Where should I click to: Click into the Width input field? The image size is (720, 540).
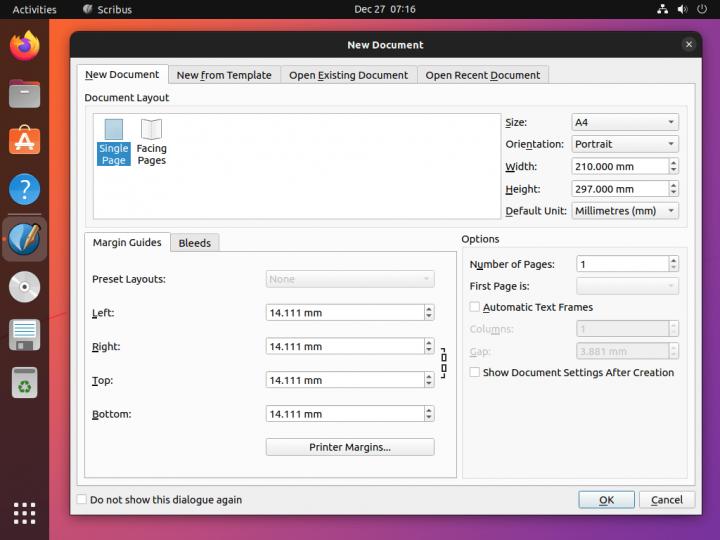(617, 167)
